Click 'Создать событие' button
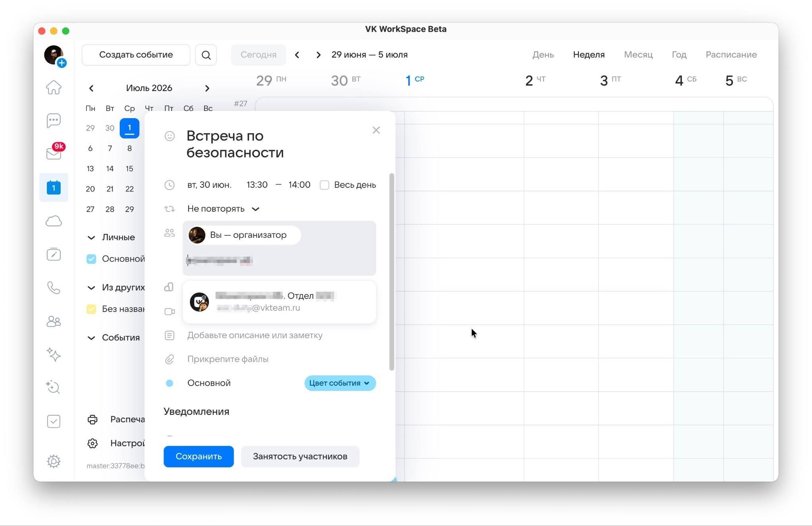Screen dimensions: 812x526 coord(136,55)
